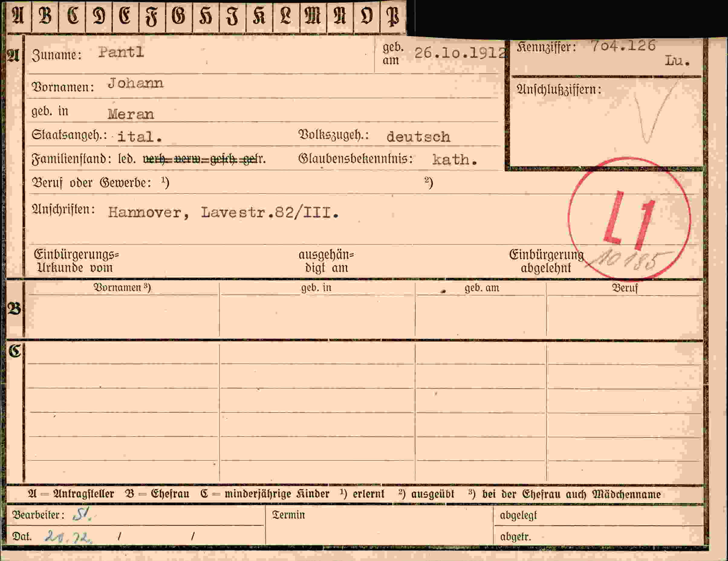
Task: Click the typed nationality "ital."
Action: coord(140,137)
